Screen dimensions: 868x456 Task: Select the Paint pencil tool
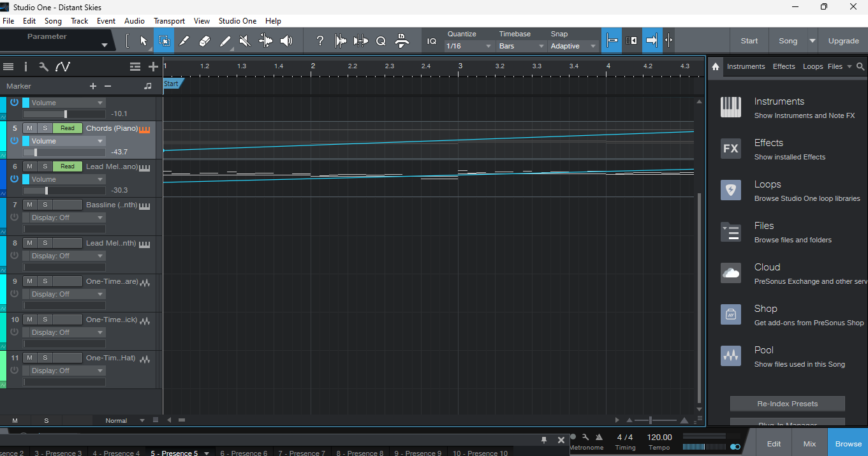pos(225,41)
